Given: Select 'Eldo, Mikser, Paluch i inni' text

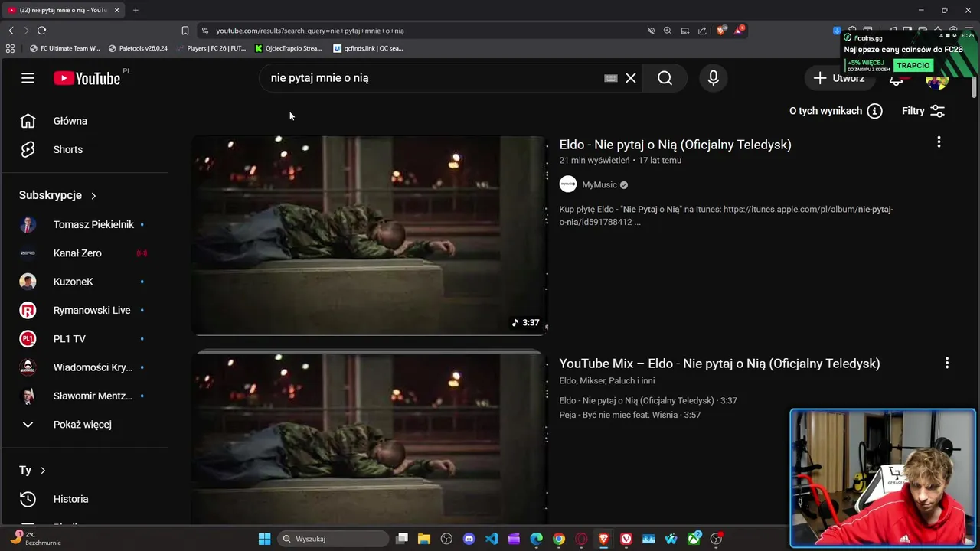Looking at the screenshot, I should pyautogui.click(x=607, y=380).
